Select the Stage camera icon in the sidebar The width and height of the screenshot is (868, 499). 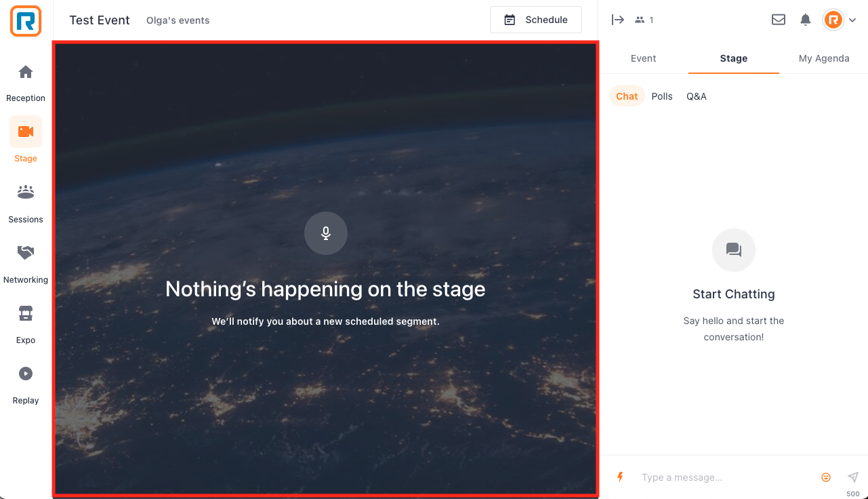[26, 132]
